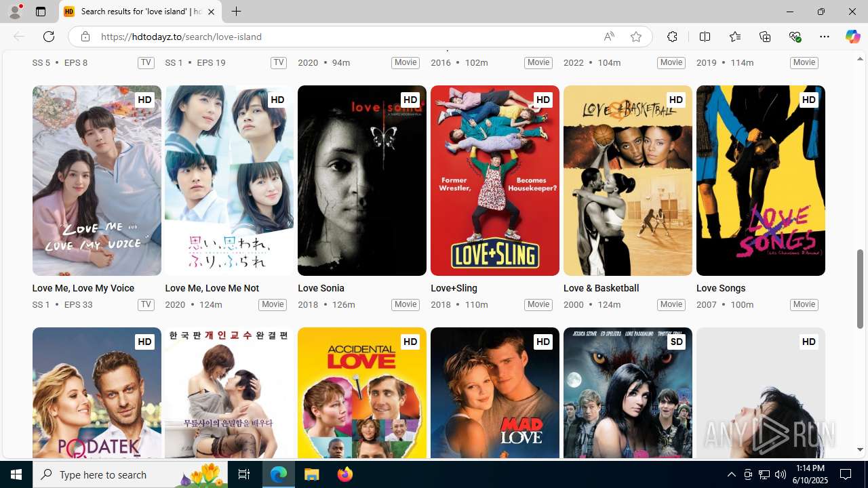This screenshot has width=868, height=488.
Task: Open the network status tray icon
Action: click(764, 474)
